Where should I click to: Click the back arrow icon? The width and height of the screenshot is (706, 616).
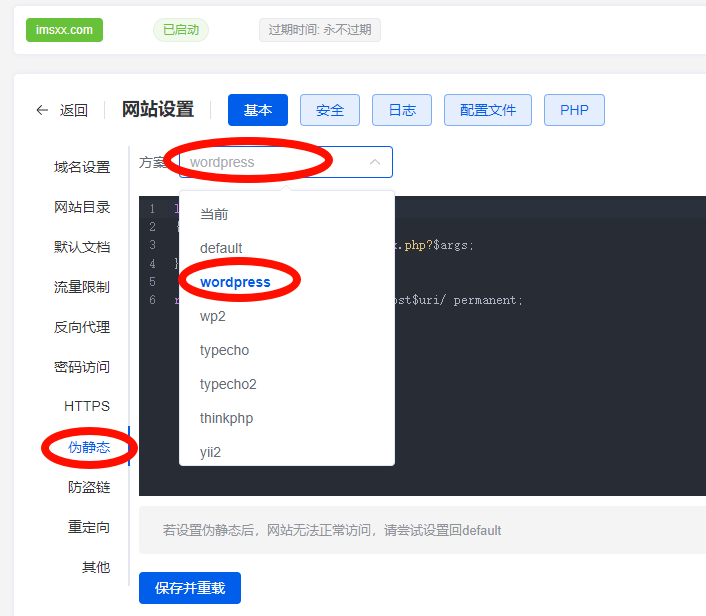pos(42,110)
